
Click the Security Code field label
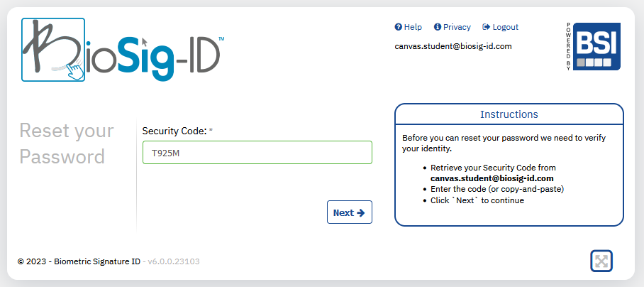(174, 131)
